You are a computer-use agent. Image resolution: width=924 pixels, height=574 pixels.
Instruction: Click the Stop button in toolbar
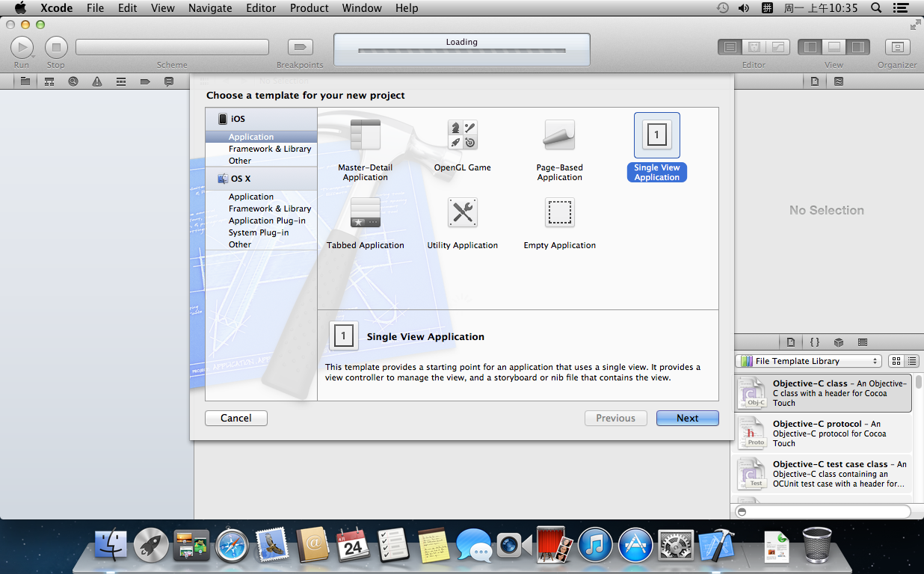(56, 47)
